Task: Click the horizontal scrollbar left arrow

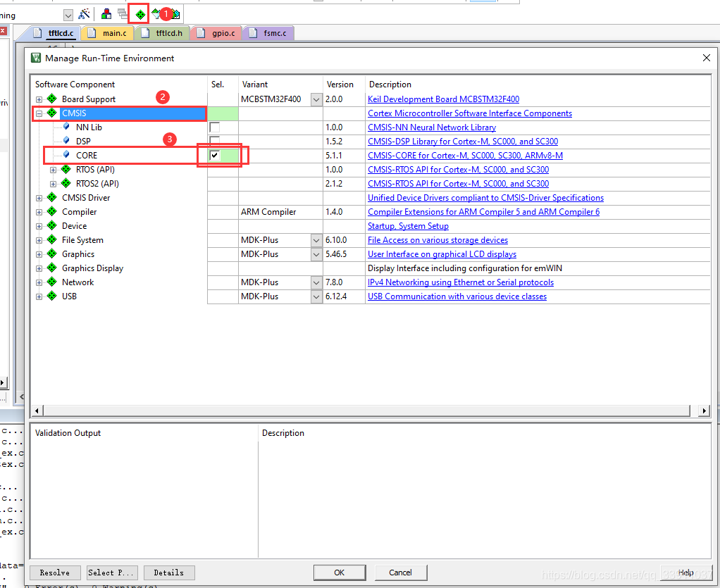Action: pyautogui.click(x=37, y=411)
